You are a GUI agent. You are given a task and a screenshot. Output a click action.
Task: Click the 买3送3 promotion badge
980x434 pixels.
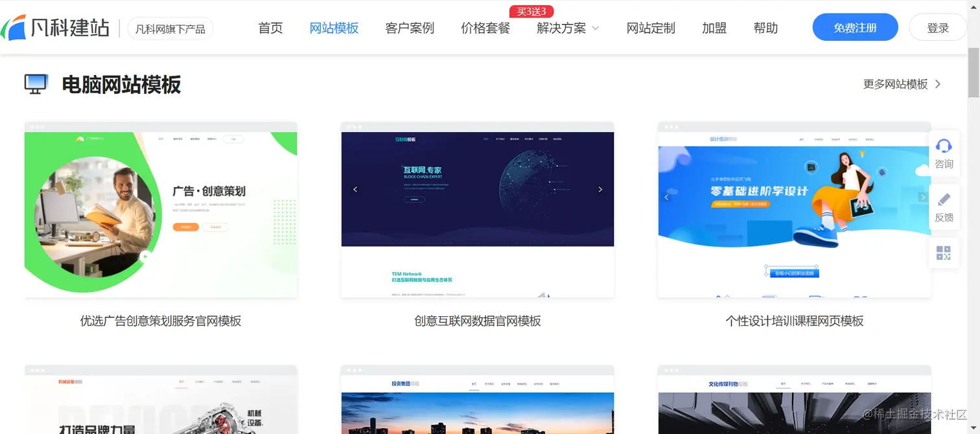click(531, 11)
